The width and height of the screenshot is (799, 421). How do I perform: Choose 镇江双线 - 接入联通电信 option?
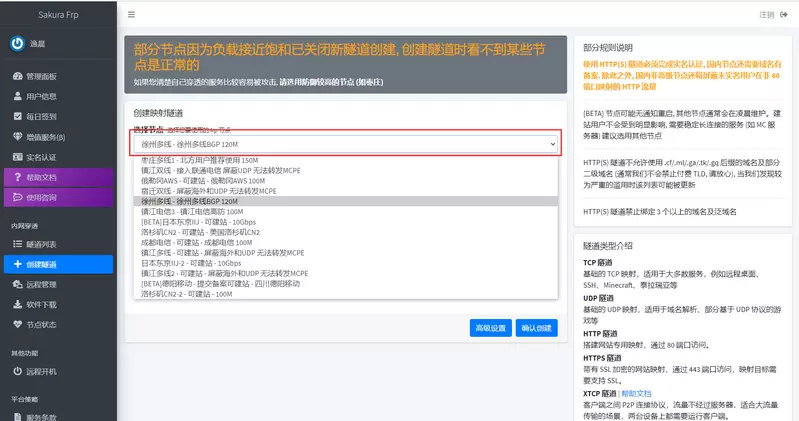pyautogui.click(x=345, y=170)
